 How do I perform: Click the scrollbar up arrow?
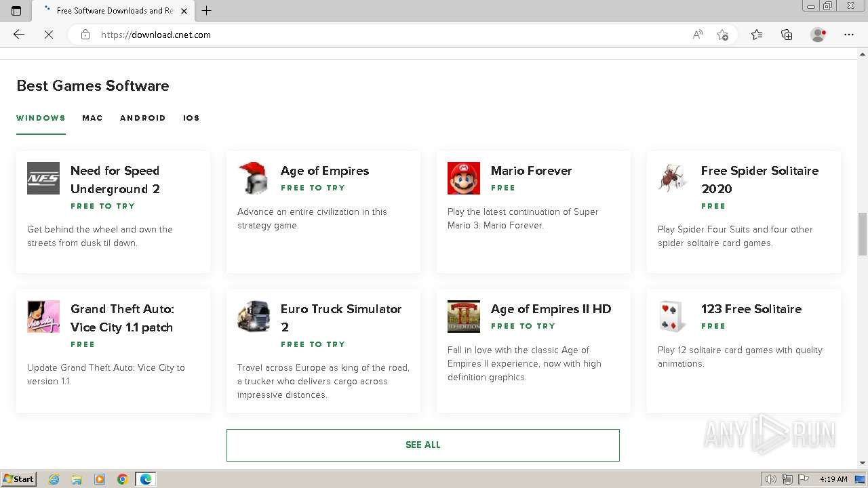pyautogui.click(x=863, y=54)
